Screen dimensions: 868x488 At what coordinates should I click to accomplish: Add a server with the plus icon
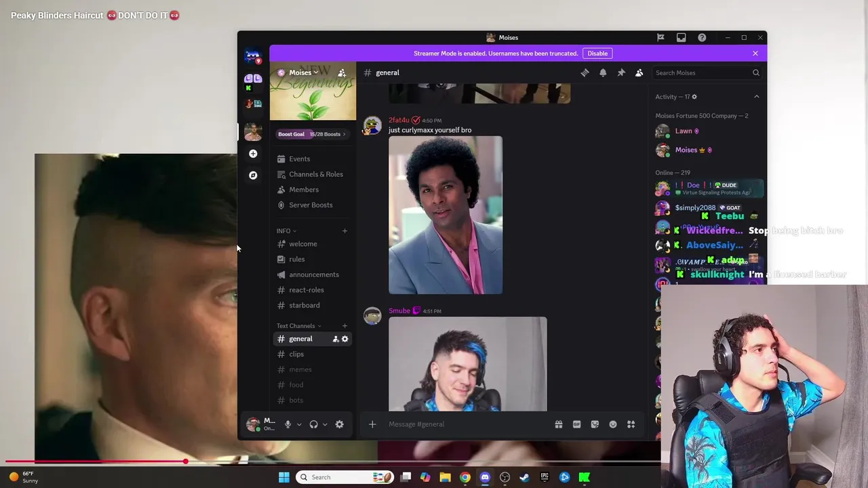[x=253, y=154]
